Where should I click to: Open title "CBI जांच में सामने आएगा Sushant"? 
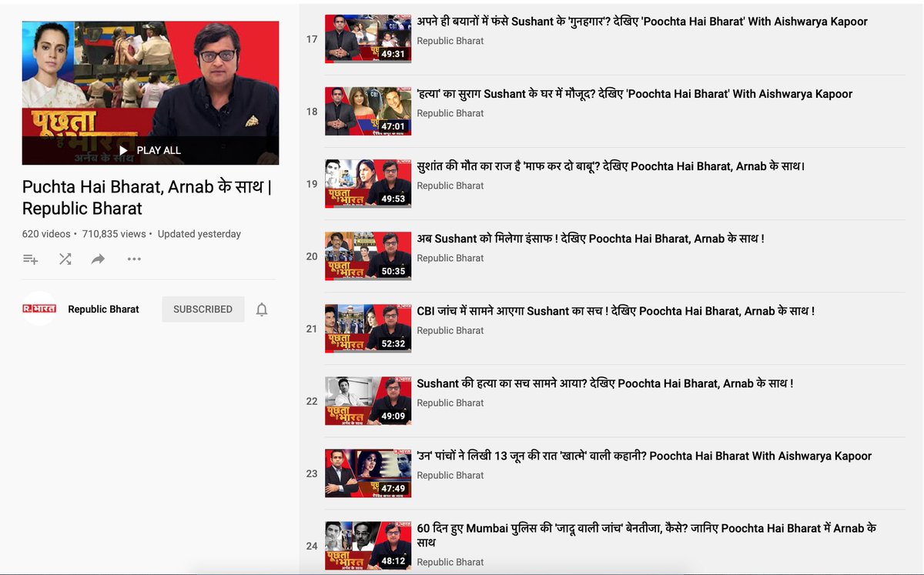pyautogui.click(x=615, y=311)
